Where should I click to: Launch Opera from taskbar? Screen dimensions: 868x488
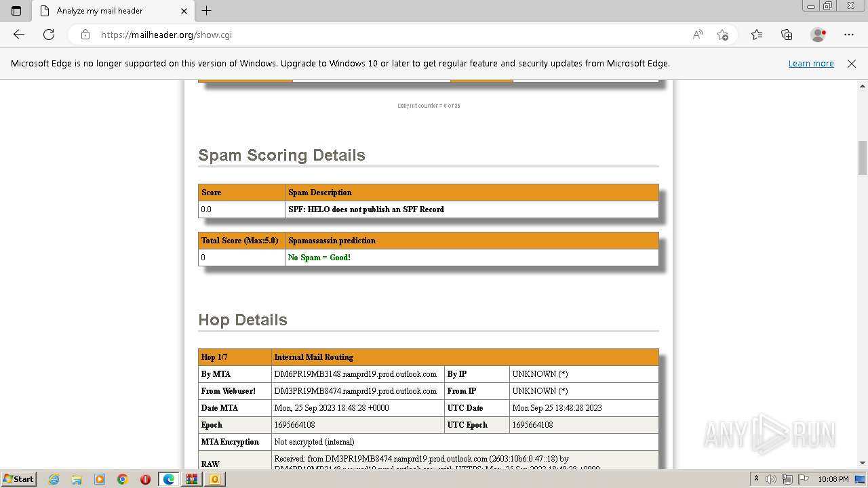coord(145,479)
